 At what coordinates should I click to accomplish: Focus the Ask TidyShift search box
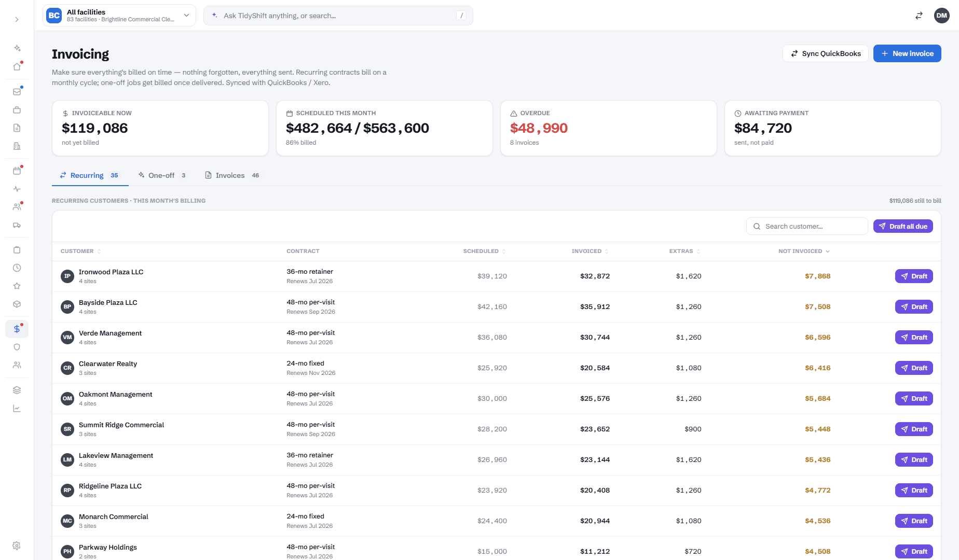[x=338, y=16]
